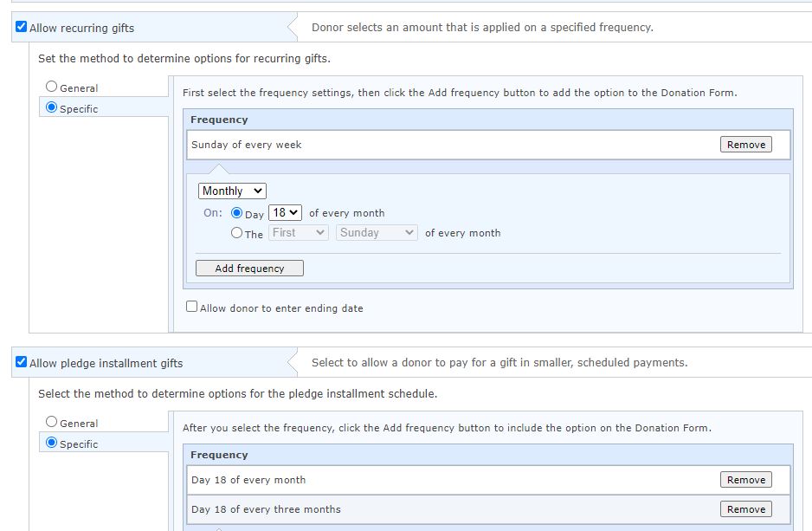The width and height of the screenshot is (812, 531).
Task: Select 'The' weekday-of-month radio option
Action: (x=236, y=233)
